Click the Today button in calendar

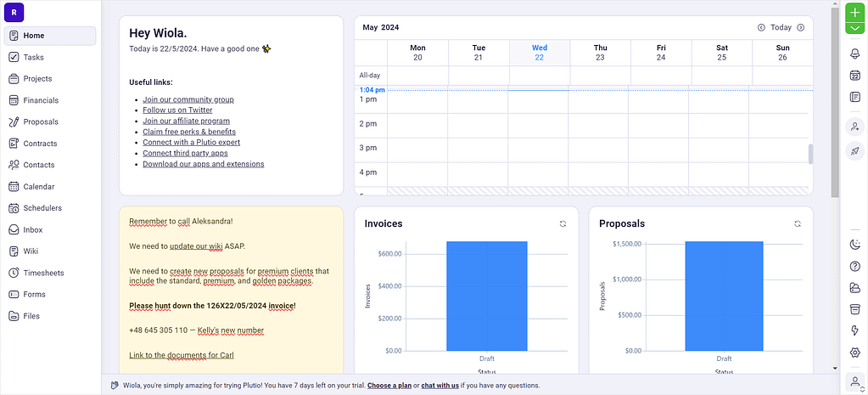pos(781,27)
